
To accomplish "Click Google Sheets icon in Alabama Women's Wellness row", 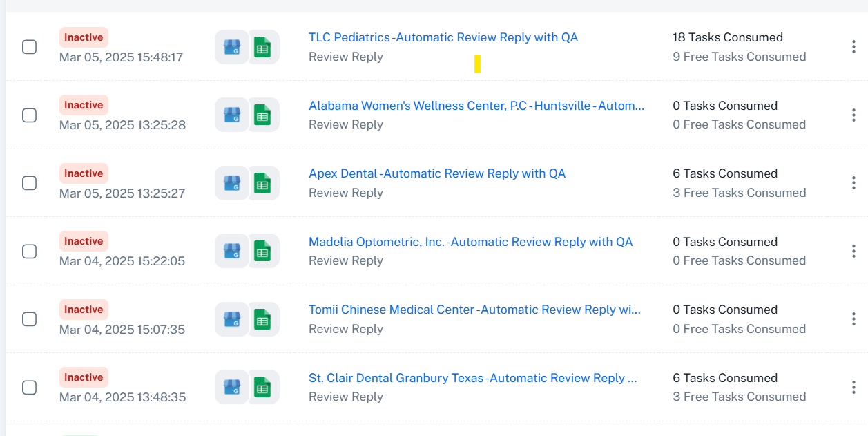I will pos(262,115).
